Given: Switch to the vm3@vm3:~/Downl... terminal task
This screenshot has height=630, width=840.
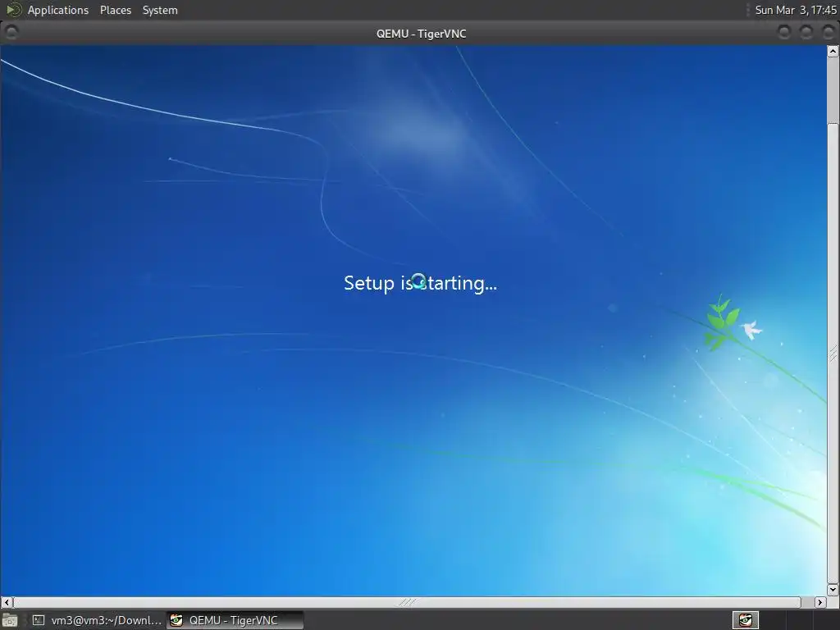Looking at the screenshot, I should (x=97, y=620).
